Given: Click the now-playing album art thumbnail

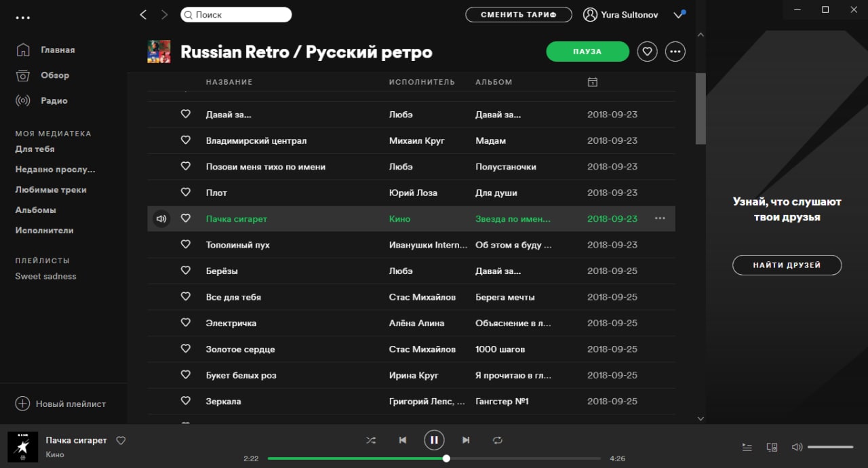Looking at the screenshot, I should click(22, 446).
